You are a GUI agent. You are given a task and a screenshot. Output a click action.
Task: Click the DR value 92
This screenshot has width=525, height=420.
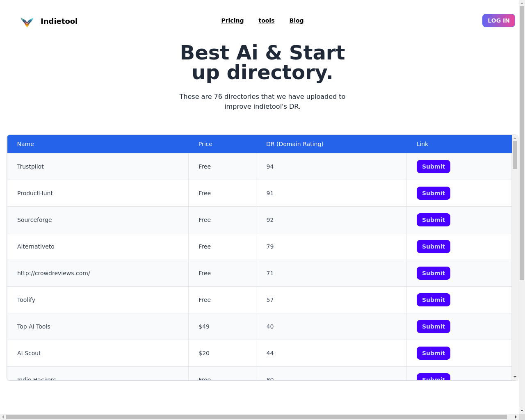click(x=270, y=220)
